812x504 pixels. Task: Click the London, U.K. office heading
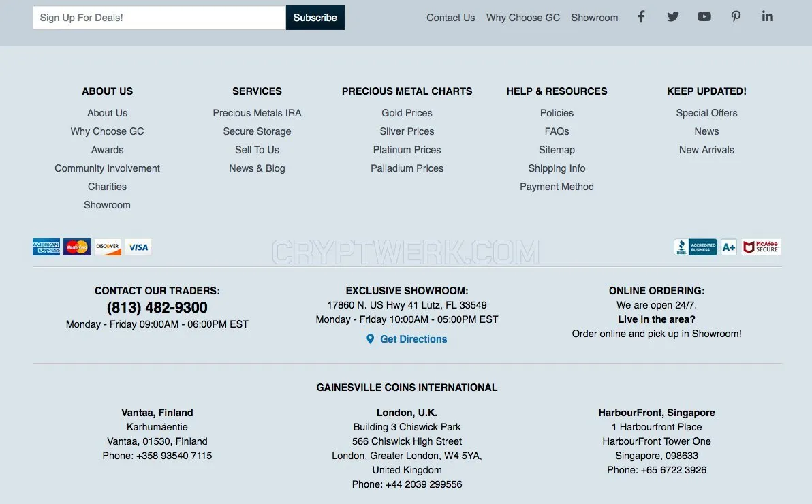[407, 413]
